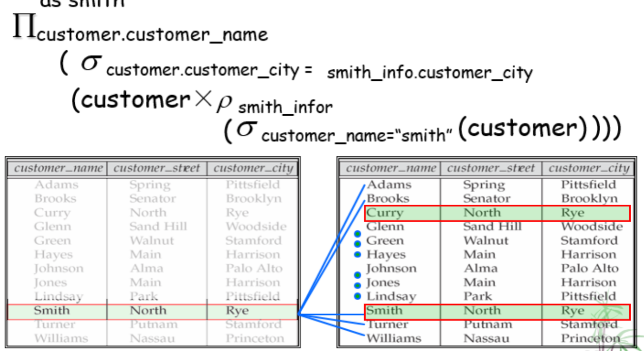Select the highlighted Smith row in left table

tap(152, 311)
